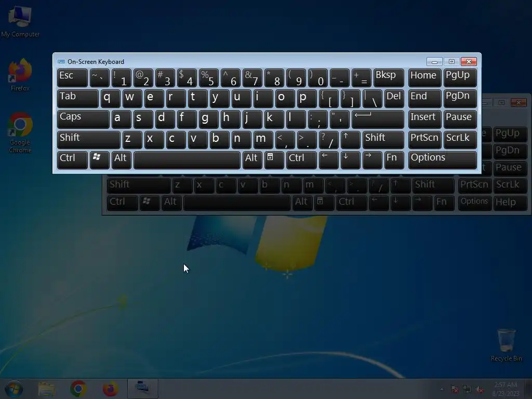Toggle the left Shift key

(x=88, y=140)
